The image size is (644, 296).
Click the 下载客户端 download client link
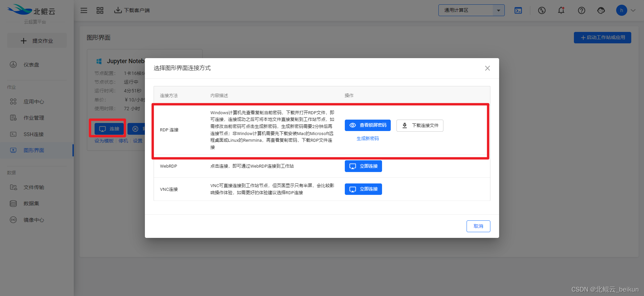pos(132,10)
